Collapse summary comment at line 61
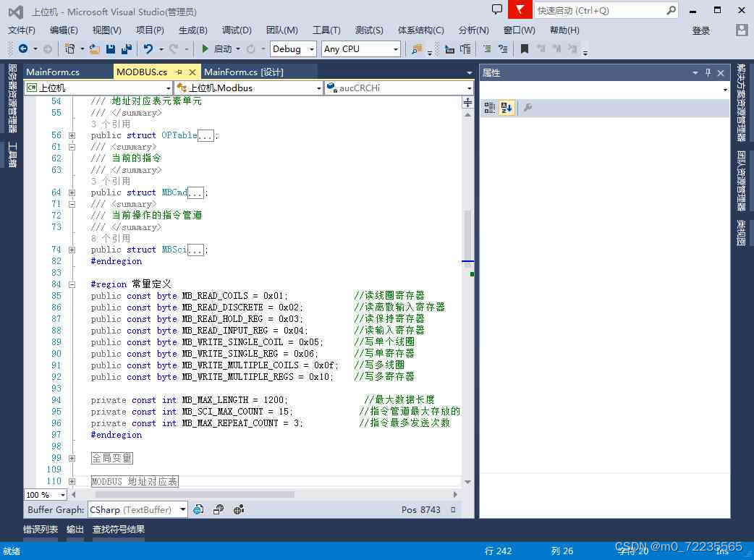 72,147
